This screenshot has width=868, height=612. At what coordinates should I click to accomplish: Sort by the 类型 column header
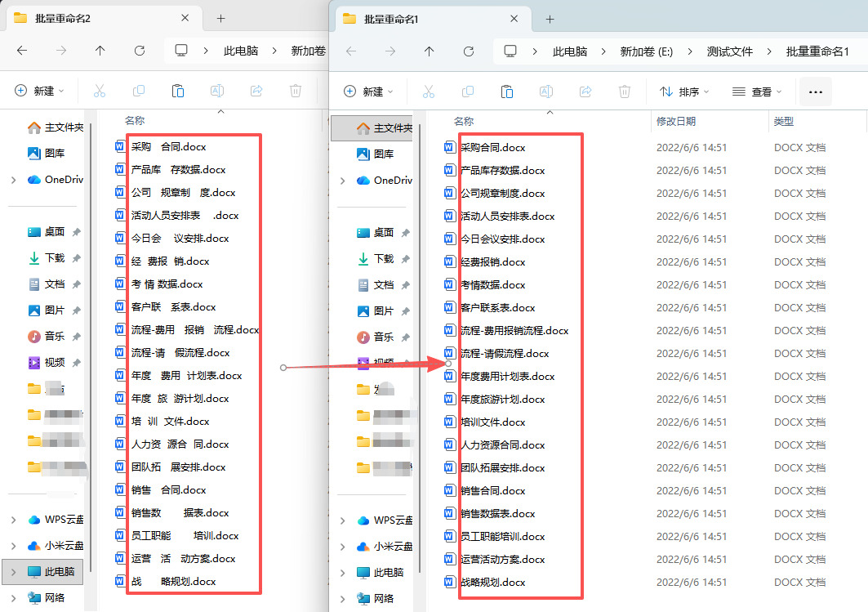pyautogui.click(x=784, y=121)
